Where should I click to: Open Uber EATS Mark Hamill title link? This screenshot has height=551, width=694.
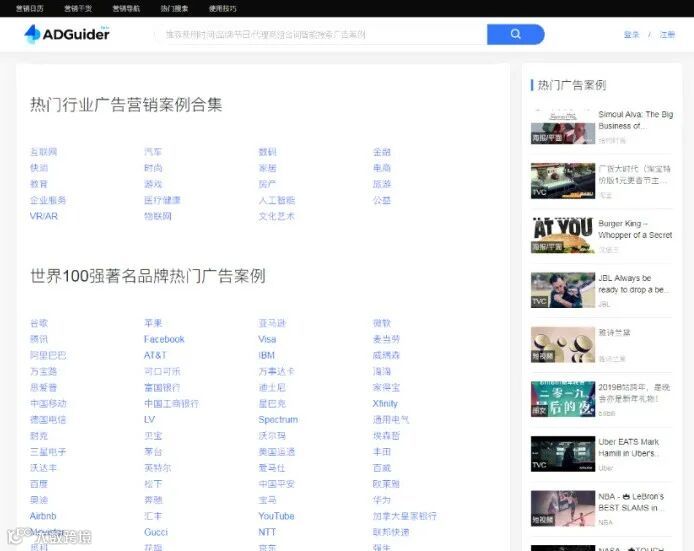628,447
